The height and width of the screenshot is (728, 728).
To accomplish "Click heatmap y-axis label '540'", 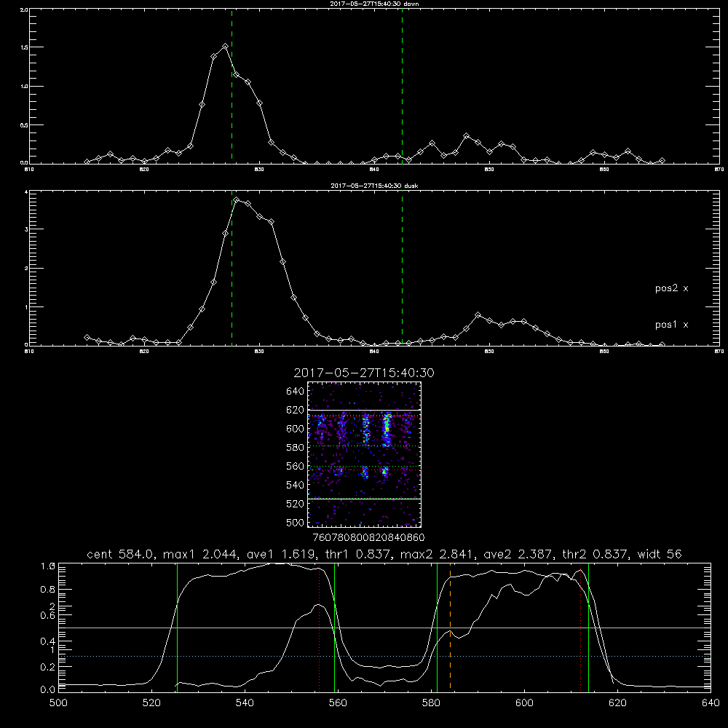I will (x=296, y=485).
